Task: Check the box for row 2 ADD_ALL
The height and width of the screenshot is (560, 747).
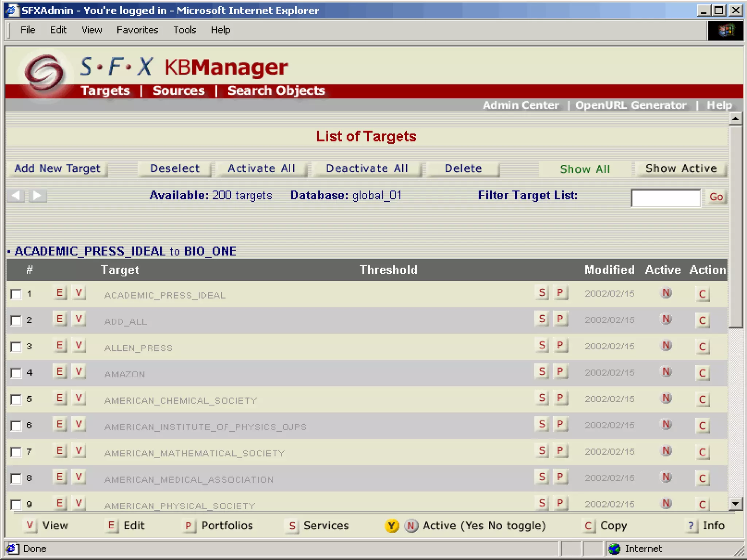Action: tap(16, 320)
